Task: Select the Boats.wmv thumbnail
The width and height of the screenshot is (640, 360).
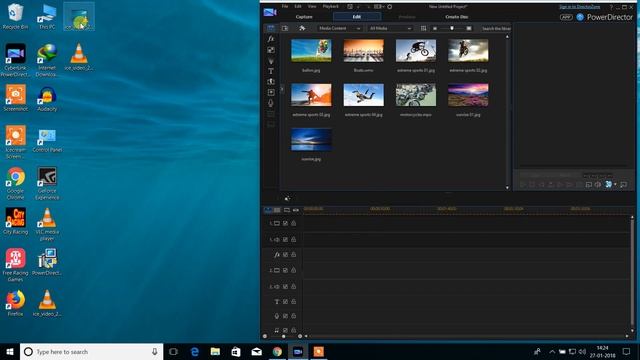Action: [x=364, y=51]
